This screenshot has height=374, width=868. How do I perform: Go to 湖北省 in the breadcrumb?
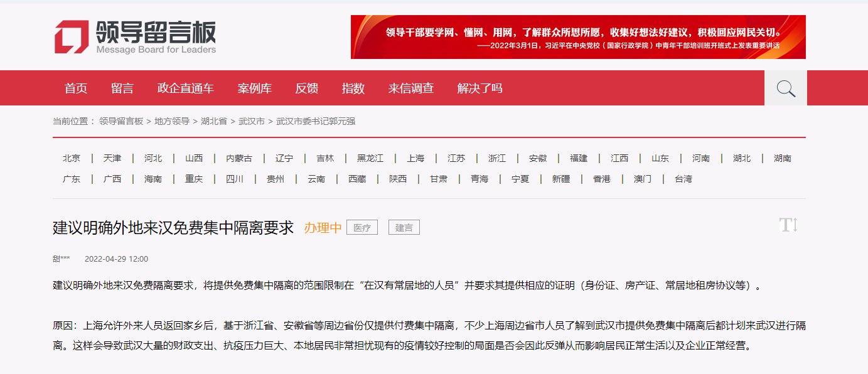[x=214, y=121]
